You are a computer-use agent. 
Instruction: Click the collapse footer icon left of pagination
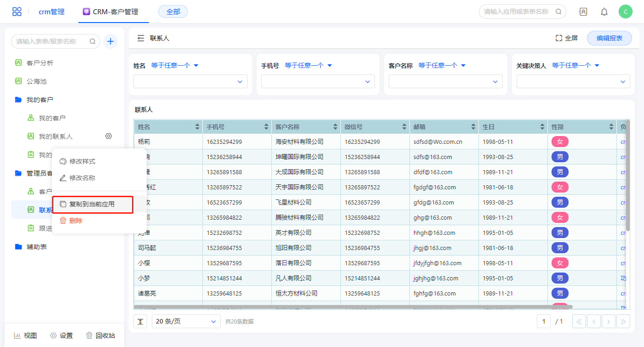[140, 321]
